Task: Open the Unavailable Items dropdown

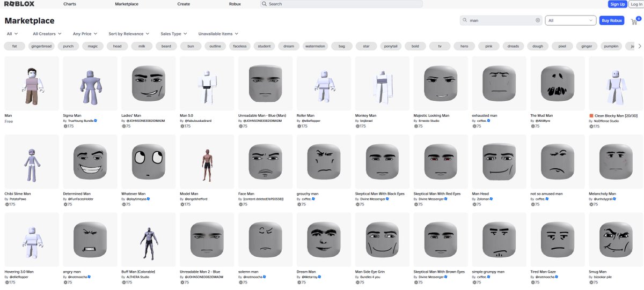Action: tap(218, 34)
